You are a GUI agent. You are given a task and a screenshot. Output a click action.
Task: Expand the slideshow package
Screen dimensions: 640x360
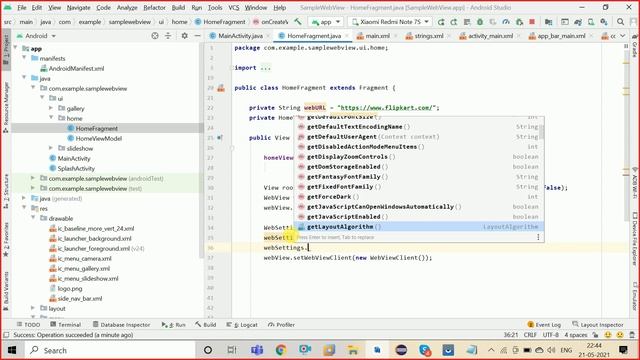tap(51, 148)
